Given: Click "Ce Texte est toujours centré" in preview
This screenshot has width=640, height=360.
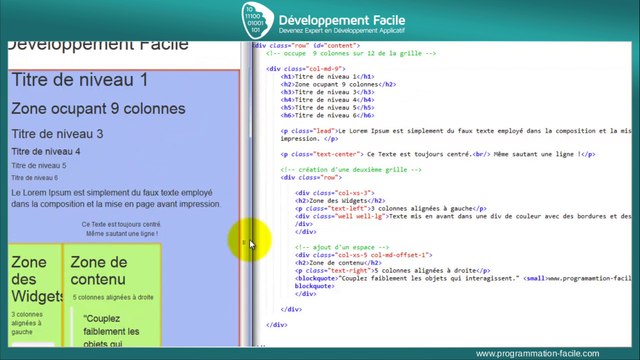Looking at the screenshot, I should (x=121, y=224).
